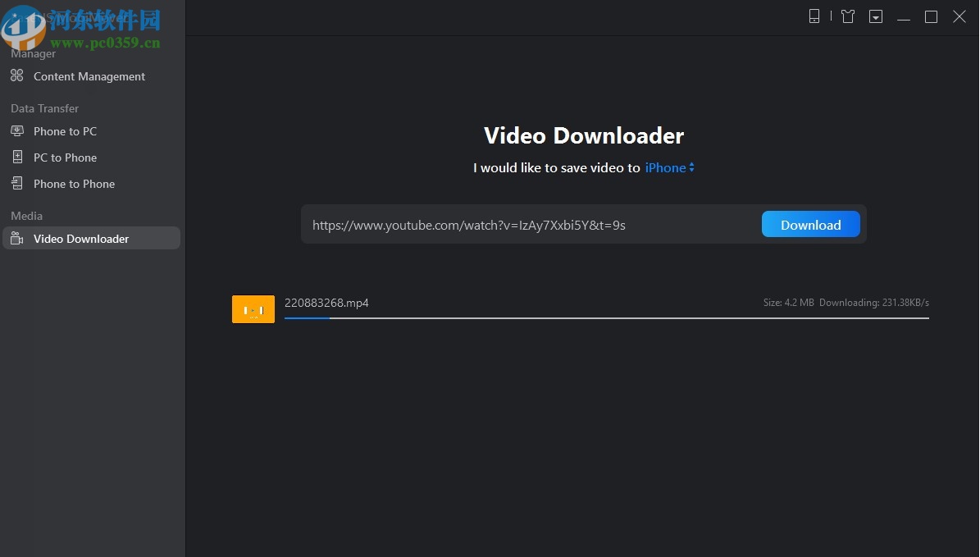Change save destination from iPhone
Image resolution: width=980 pixels, height=557 pixels.
[669, 167]
